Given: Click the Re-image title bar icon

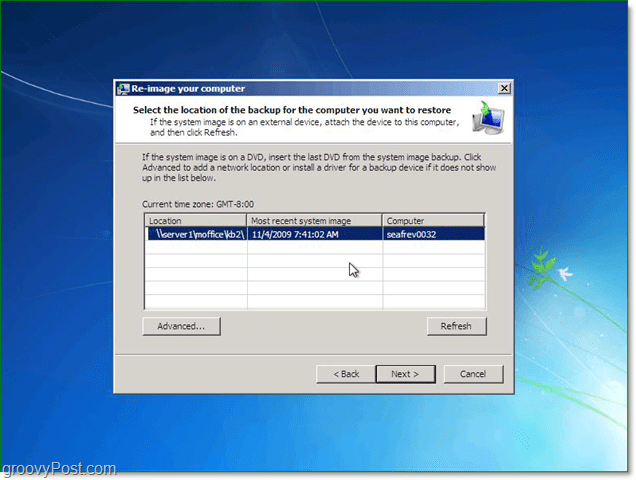Looking at the screenshot, I should (123, 88).
